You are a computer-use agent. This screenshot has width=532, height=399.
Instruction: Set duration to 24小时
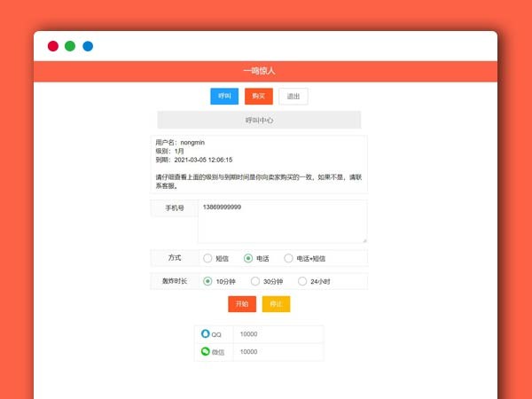coord(301,281)
